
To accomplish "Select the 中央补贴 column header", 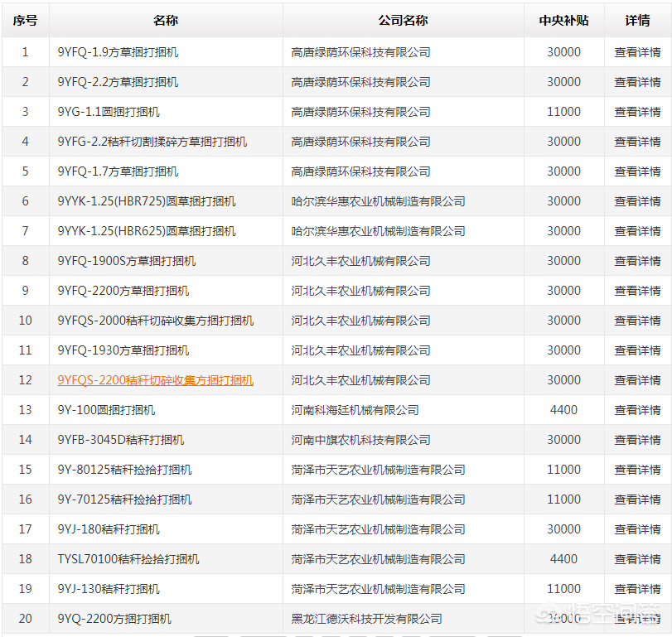I will point(563,20).
